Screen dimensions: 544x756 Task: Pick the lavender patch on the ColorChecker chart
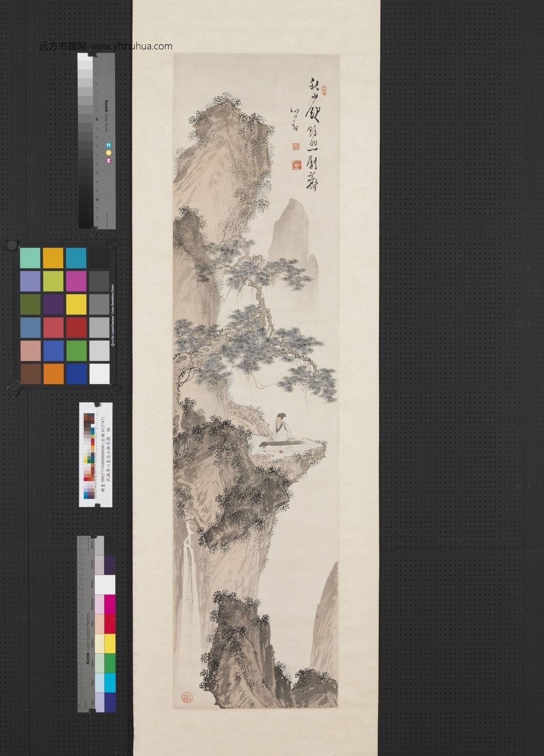point(30,282)
